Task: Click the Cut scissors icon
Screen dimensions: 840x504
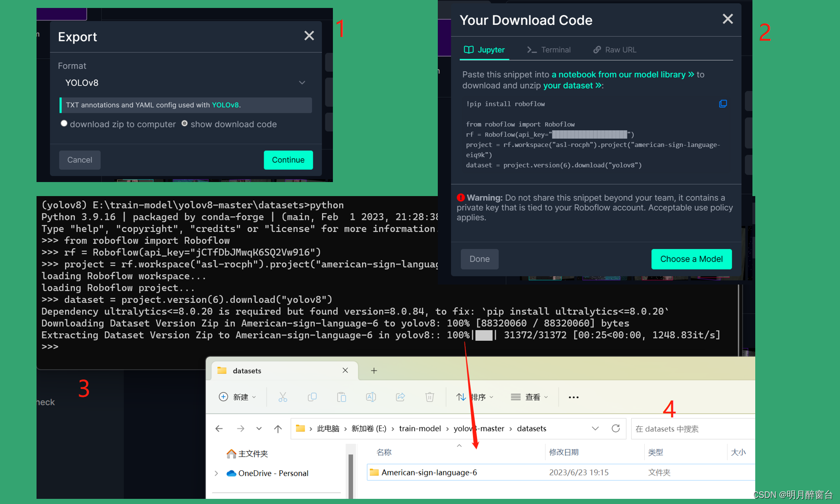Action: [x=283, y=397]
